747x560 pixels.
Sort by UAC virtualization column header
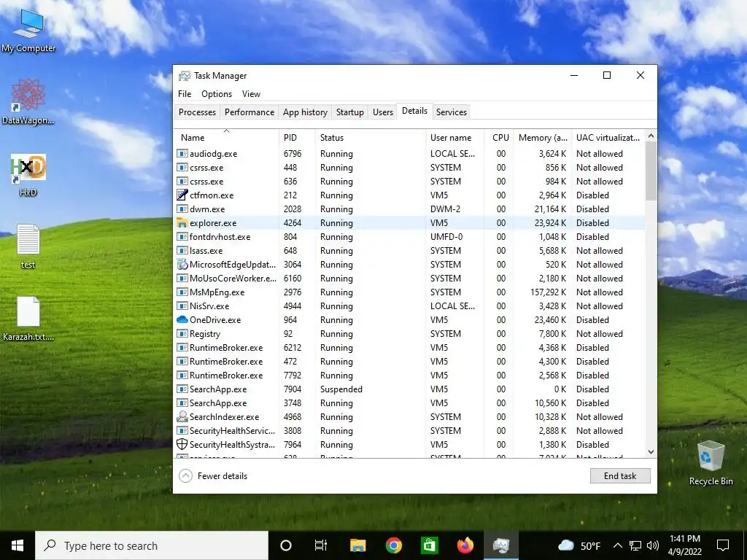(x=608, y=138)
